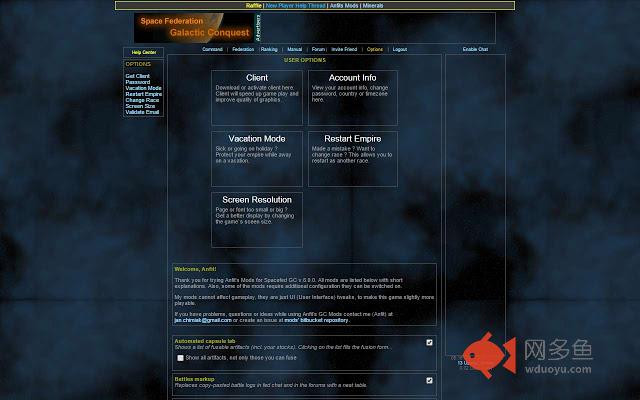This screenshot has height=400, width=640.
Task: Check Show all artifacts option
Action: [180, 358]
